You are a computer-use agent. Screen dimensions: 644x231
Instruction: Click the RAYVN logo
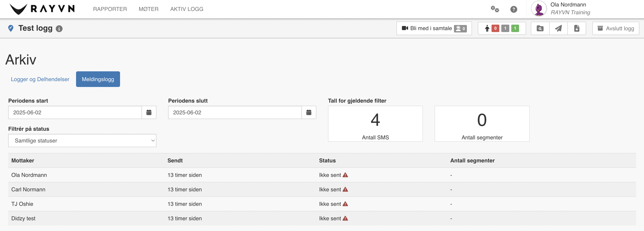point(42,9)
